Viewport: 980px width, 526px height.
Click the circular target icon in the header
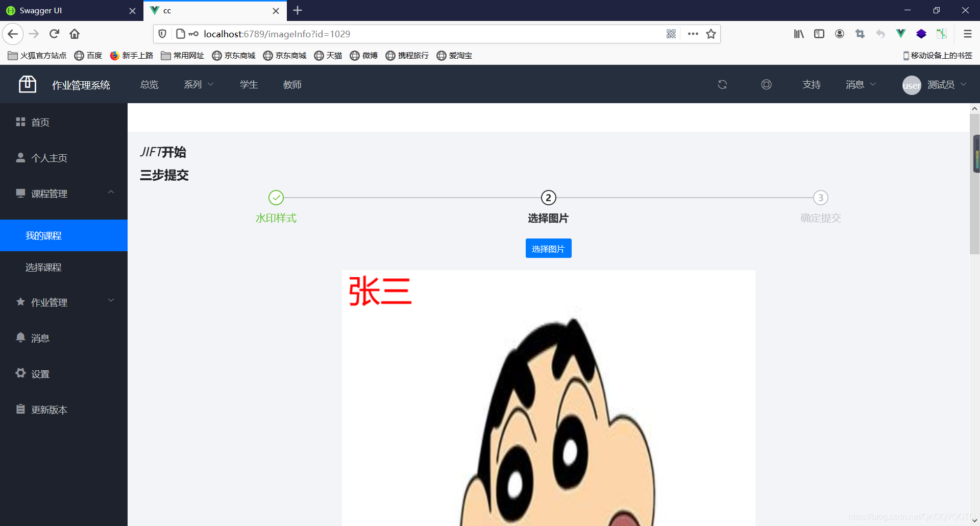tap(766, 85)
